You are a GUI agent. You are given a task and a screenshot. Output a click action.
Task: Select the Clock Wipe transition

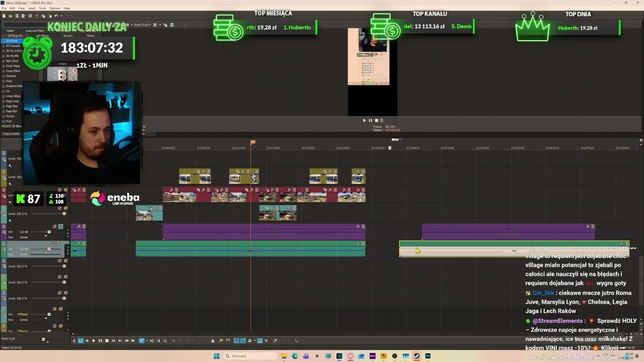point(12,66)
